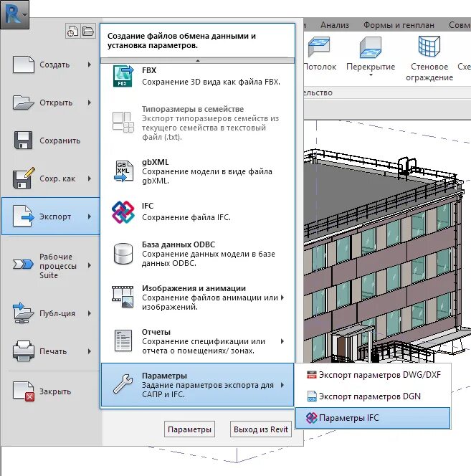Expand the Создать submenu arrow
Image resolution: width=471 pixels, height=476 pixels.
point(90,65)
